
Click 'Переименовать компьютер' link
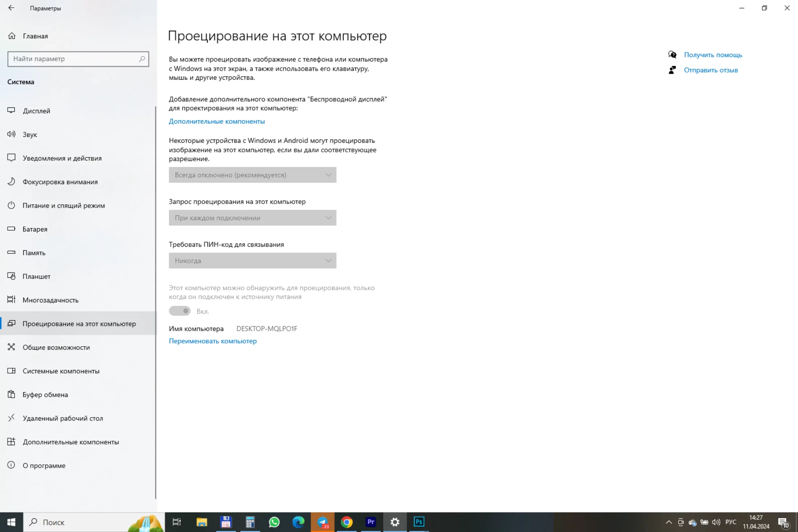click(213, 341)
